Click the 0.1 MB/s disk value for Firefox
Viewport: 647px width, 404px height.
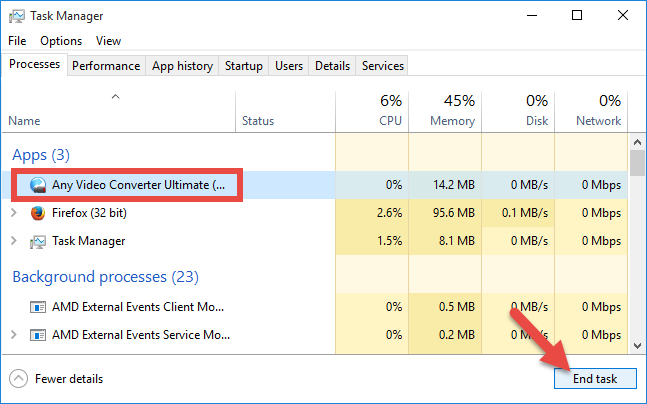coord(525,213)
